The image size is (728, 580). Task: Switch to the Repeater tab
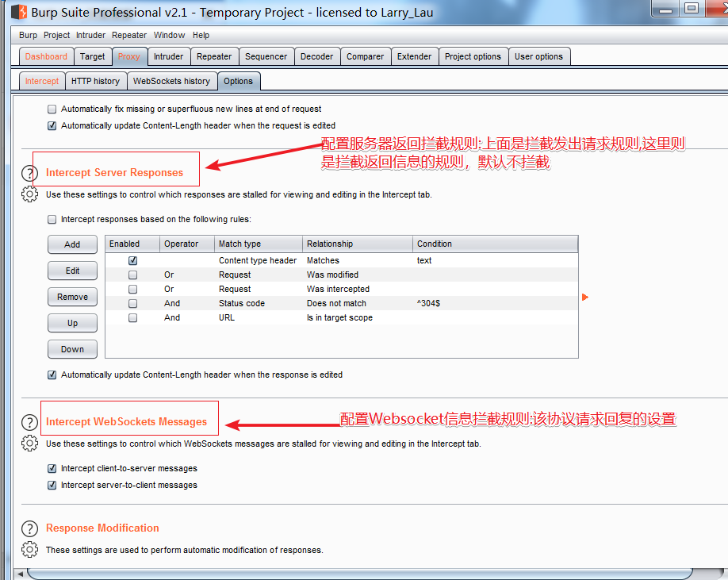point(214,56)
